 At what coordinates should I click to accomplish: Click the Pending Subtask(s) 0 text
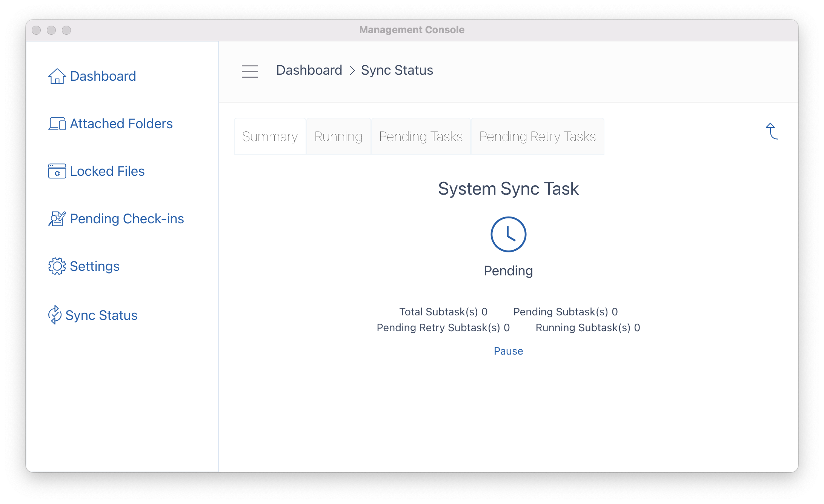click(566, 312)
